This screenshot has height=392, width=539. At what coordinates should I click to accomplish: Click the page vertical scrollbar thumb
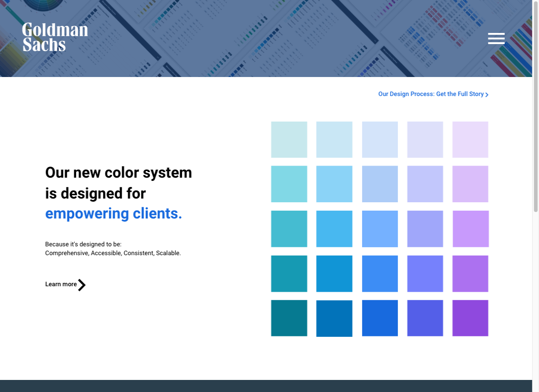pyautogui.click(x=536, y=106)
